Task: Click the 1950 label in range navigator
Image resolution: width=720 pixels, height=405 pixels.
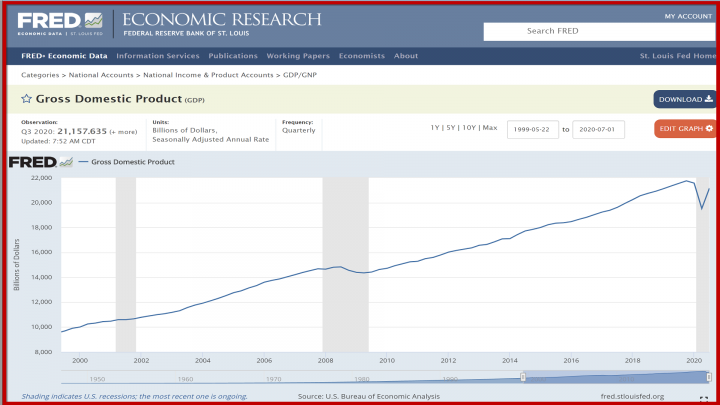Action: 97,379
